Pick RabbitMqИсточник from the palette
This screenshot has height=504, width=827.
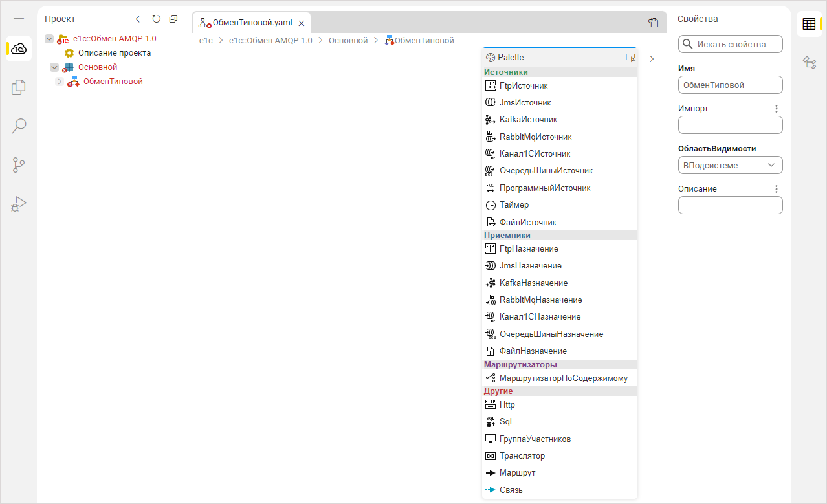pyautogui.click(x=560, y=137)
